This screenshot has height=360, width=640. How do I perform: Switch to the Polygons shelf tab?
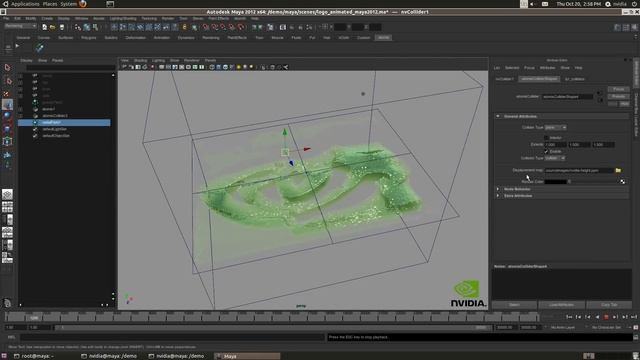click(89, 38)
